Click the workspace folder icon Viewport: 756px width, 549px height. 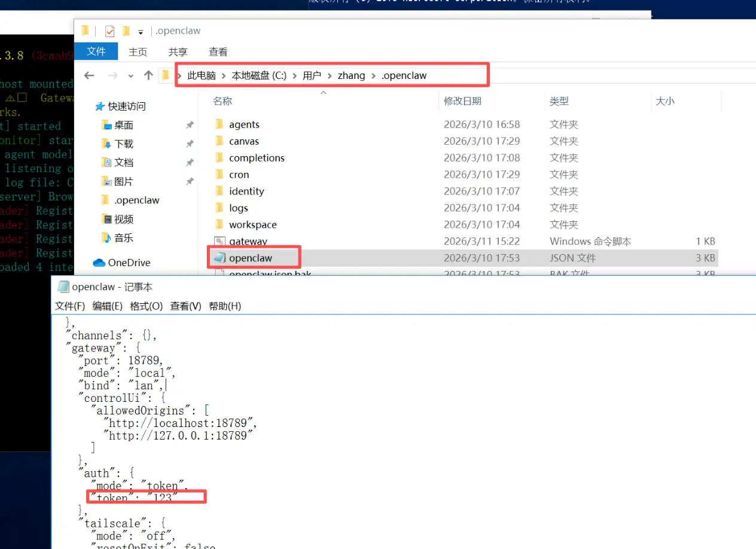(219, 225)
